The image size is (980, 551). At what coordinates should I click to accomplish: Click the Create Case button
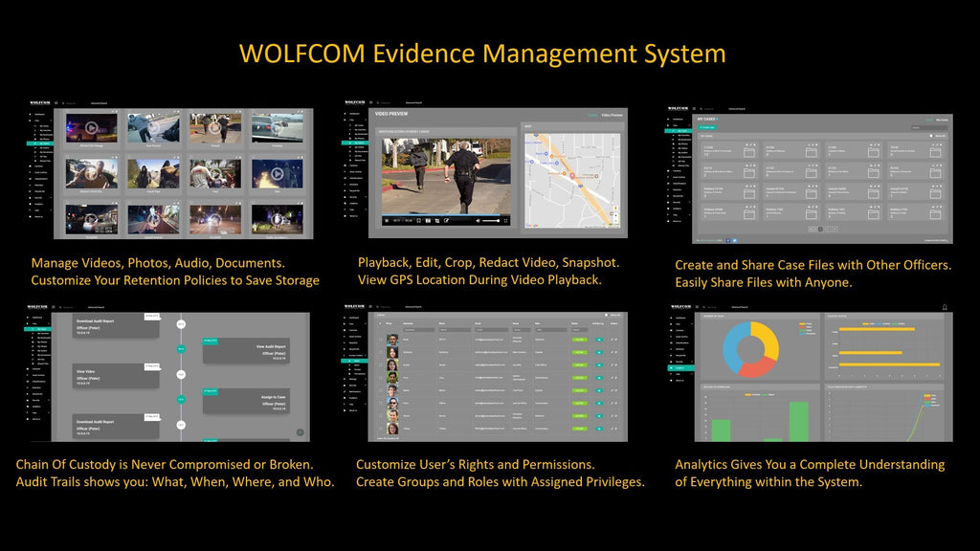(706, 127)
